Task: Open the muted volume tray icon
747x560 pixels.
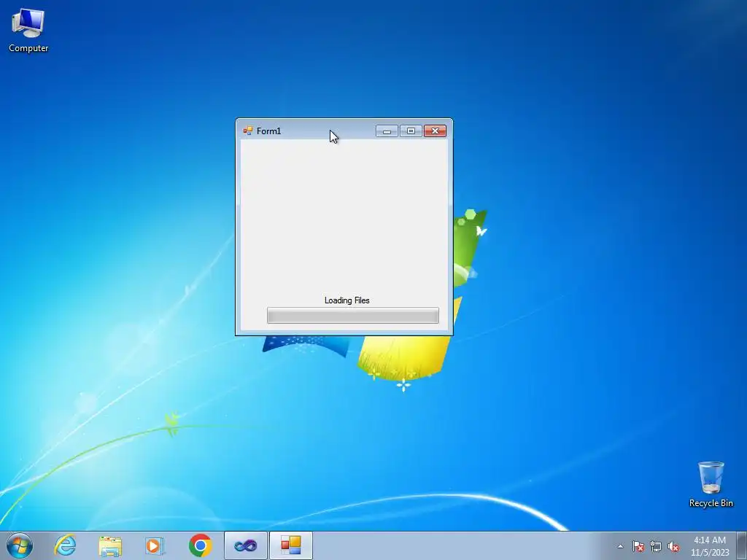Action: tap(673, 546)
